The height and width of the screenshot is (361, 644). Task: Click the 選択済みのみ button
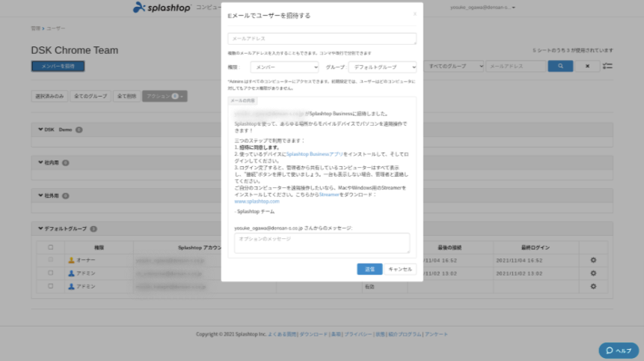pos(49,96)
